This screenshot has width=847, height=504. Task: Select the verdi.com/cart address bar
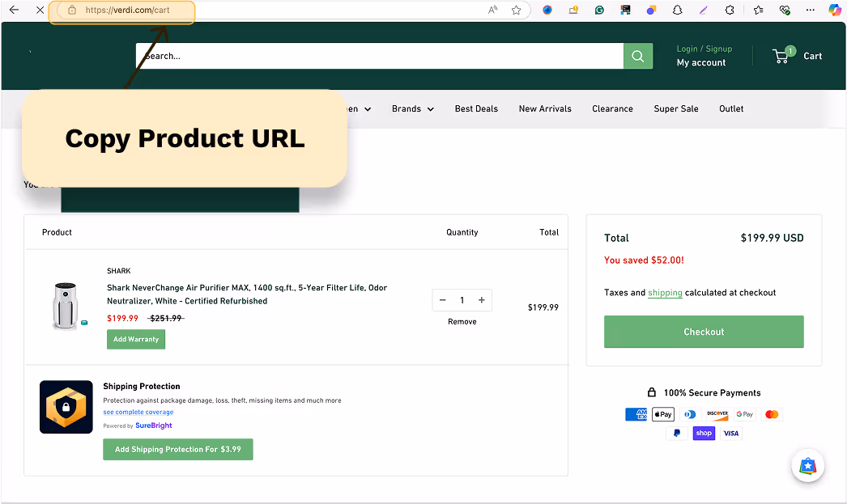click(127, 10)
